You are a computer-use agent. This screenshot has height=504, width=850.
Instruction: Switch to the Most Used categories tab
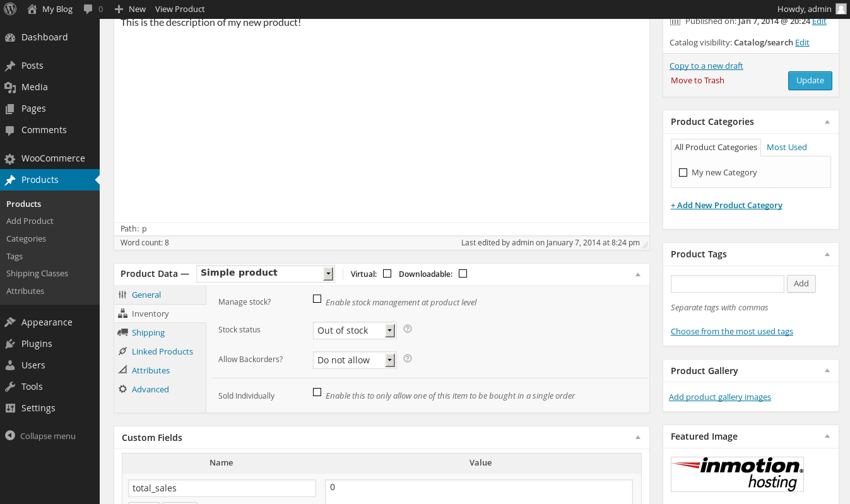tap(786, 147)
